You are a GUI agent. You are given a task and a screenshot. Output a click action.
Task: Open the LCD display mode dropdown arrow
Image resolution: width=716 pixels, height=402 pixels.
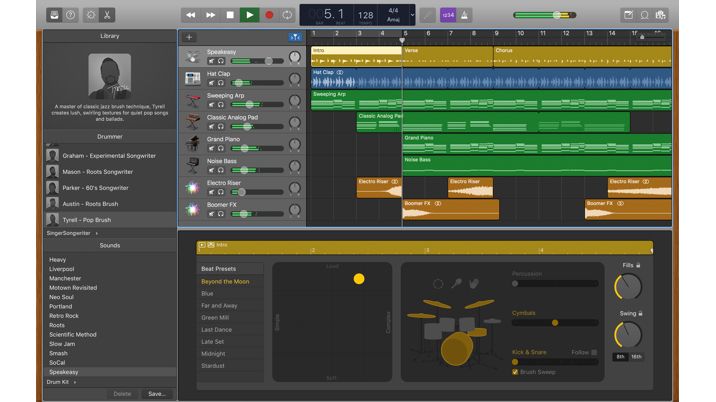tap(412, 15)
